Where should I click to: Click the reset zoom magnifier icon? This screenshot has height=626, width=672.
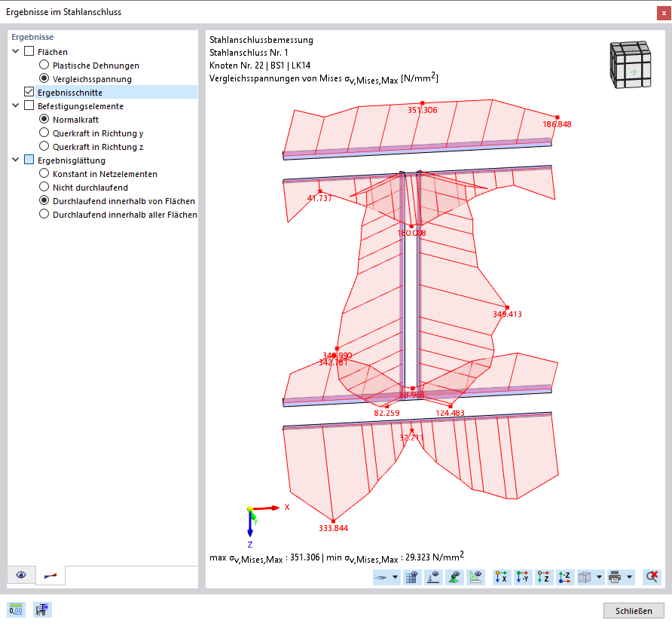[x=652, y=577]
